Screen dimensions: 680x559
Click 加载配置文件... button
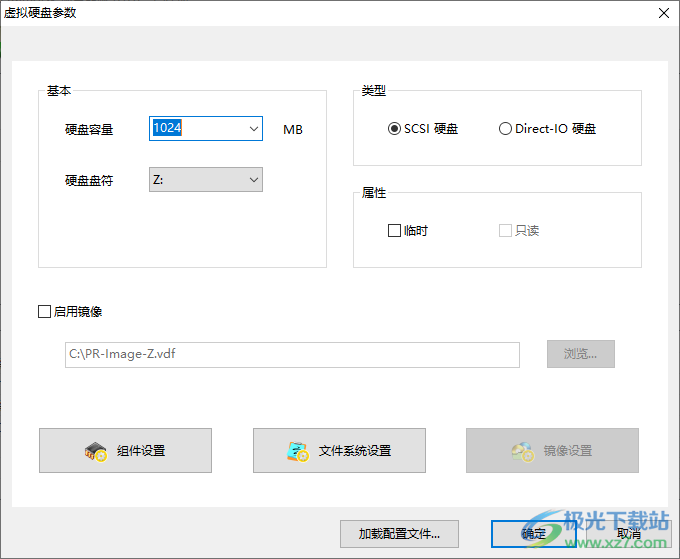pyautogui.click(x=399, y=534)
